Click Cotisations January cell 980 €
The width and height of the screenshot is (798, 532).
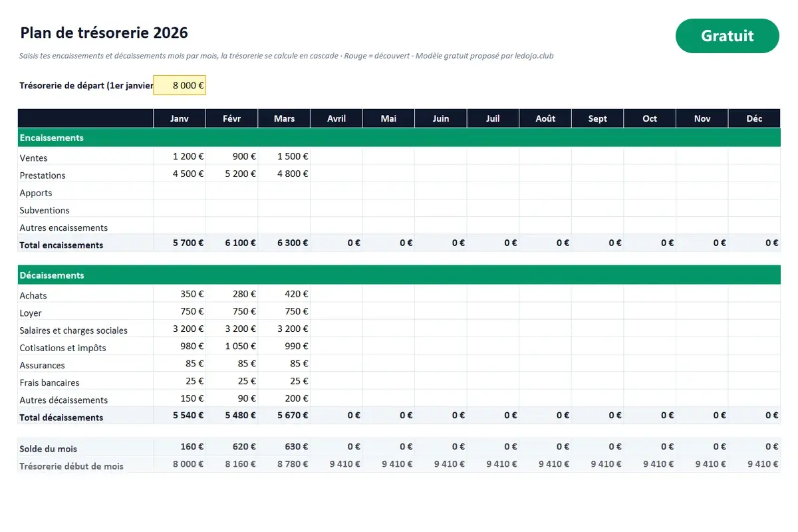point(180,346)
